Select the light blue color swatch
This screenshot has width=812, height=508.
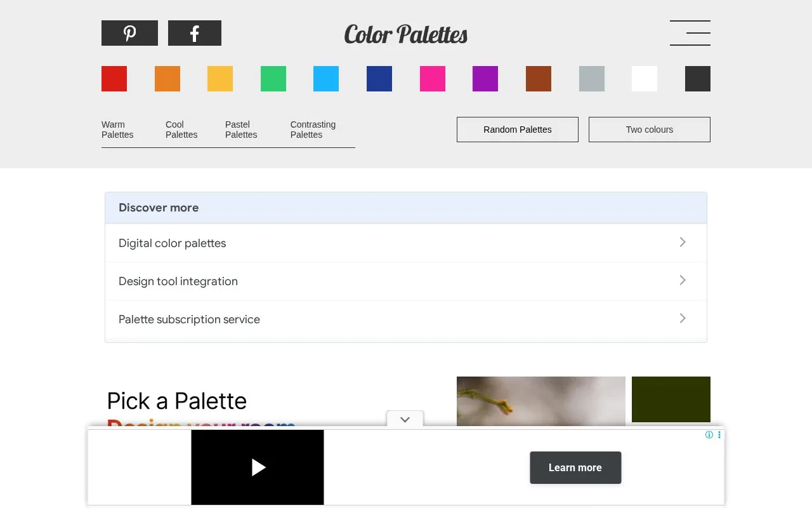click(x=326, y=79)
